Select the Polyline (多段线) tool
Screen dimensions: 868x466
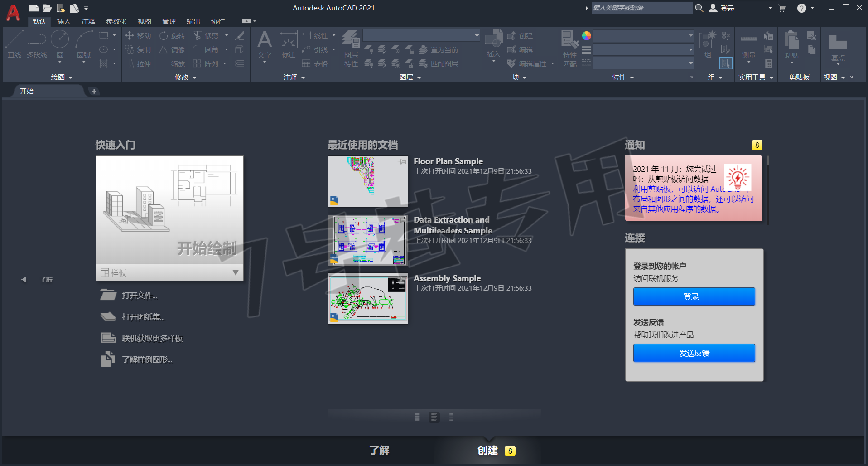pyautogui.click(x=37, y=44)
